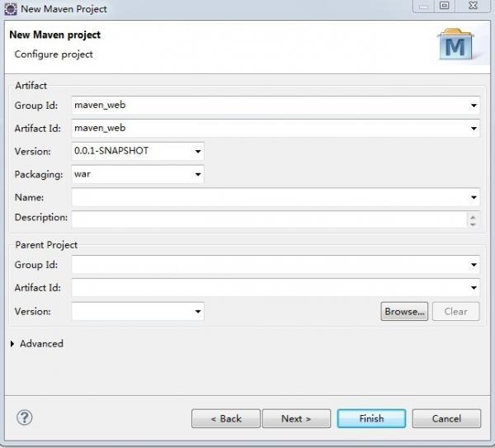The width and height of the screenshot is (495, 448).
Task: Click the Parent Project Group Id field
Action: pyautogui.click(x=276, y=265)
